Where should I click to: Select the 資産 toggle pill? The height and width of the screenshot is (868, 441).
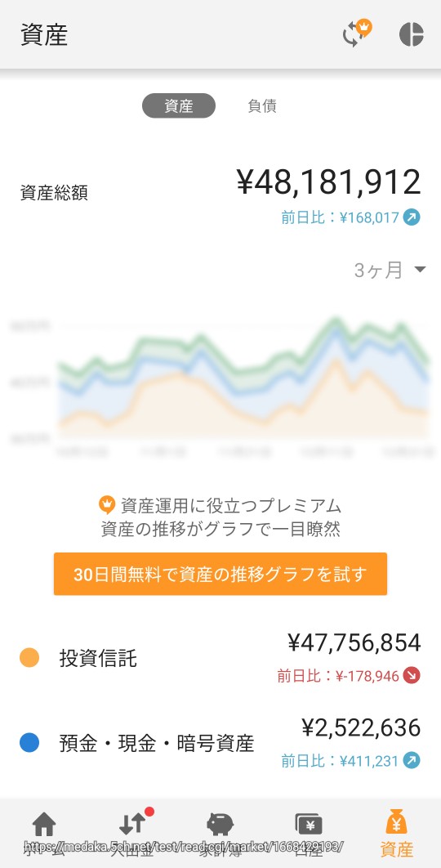[x=179, y=105]
